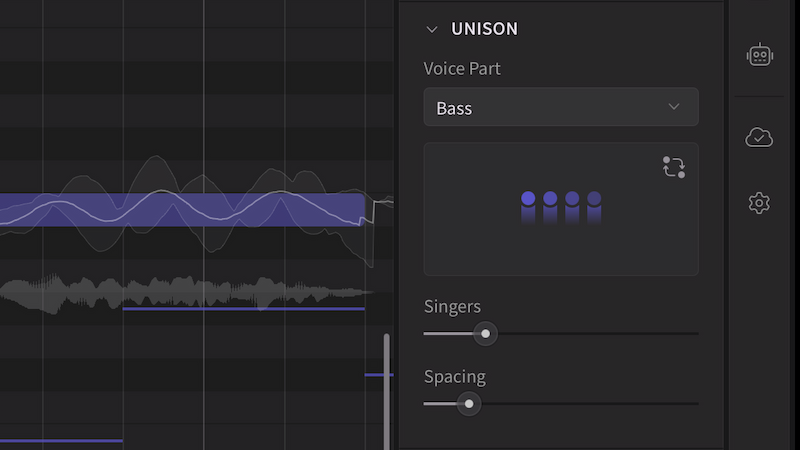Select the large purple note block
This screenshot has height=450, width=800.
click(x=180, y=210)
